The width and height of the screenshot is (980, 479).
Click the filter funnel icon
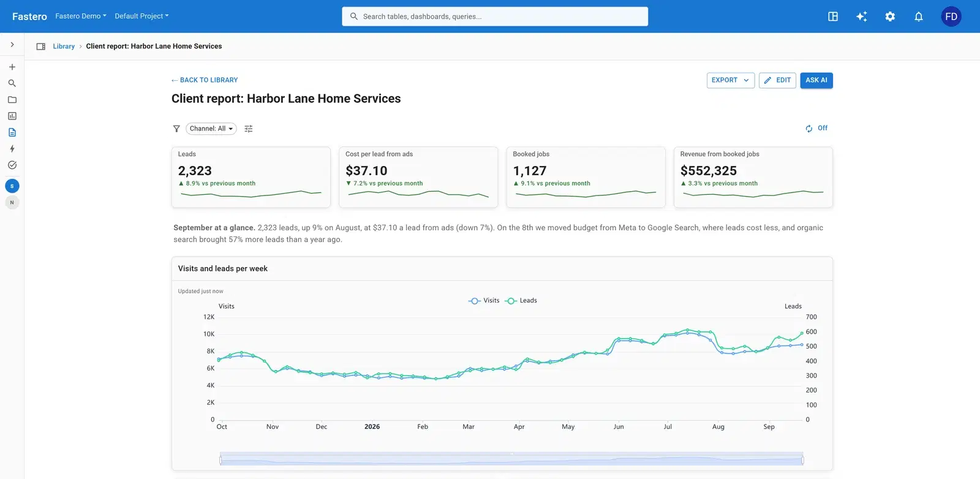click(176, 129)
